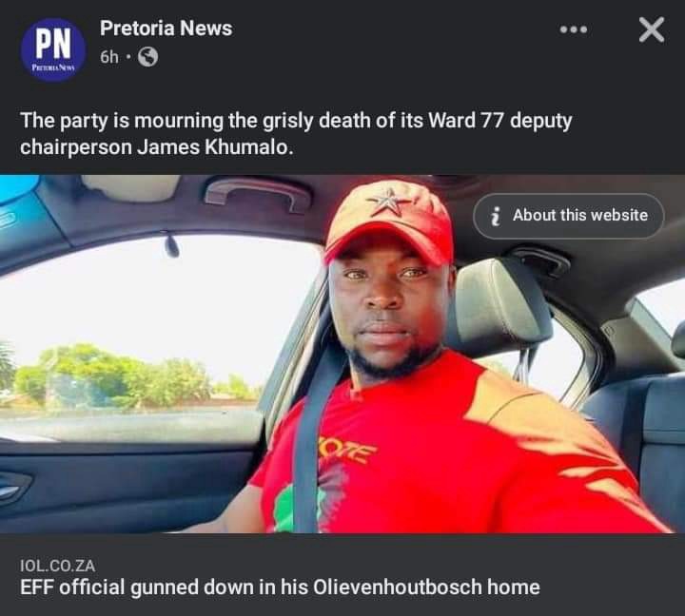This screenshot has width=685, height=616.
Task: Open the article preview photo
Action: point(342,354)
